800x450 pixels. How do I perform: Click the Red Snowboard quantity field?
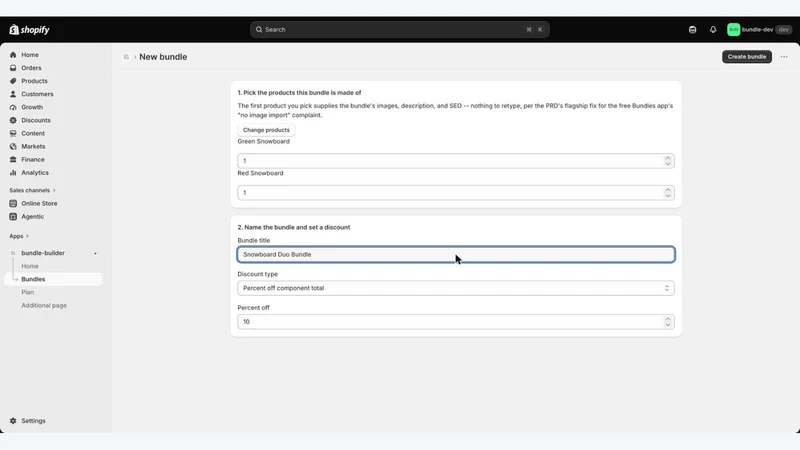coord(456,192)
